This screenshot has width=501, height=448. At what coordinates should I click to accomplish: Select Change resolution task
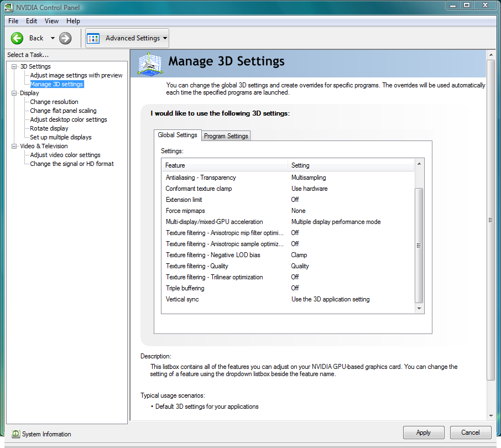click(54, 102)
